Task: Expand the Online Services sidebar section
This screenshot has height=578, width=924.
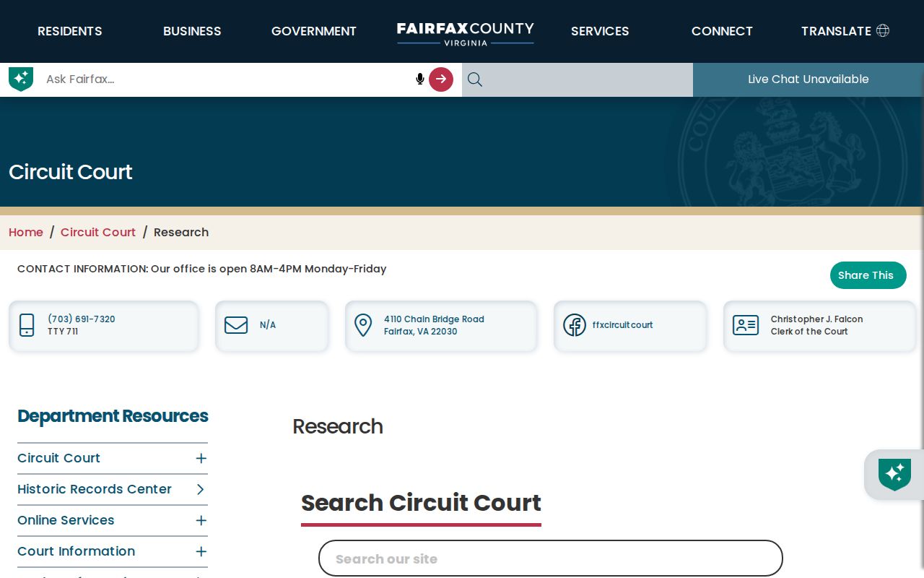Action: pyautogui.click(x=201, y=520)
